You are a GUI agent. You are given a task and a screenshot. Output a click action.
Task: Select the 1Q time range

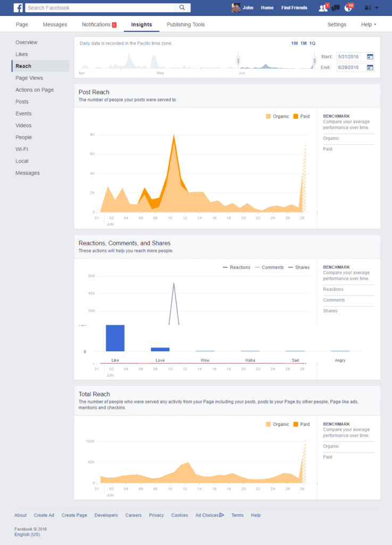[x=312, y=43]
